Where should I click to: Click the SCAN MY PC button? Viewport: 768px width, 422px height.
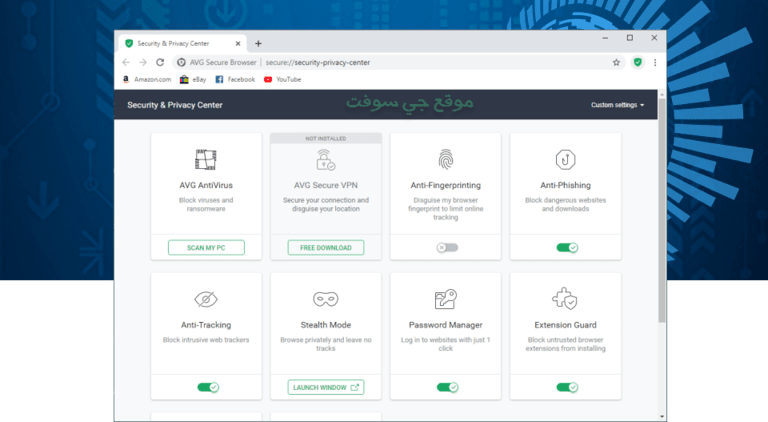pyautogui.click(x=206, y=248)
